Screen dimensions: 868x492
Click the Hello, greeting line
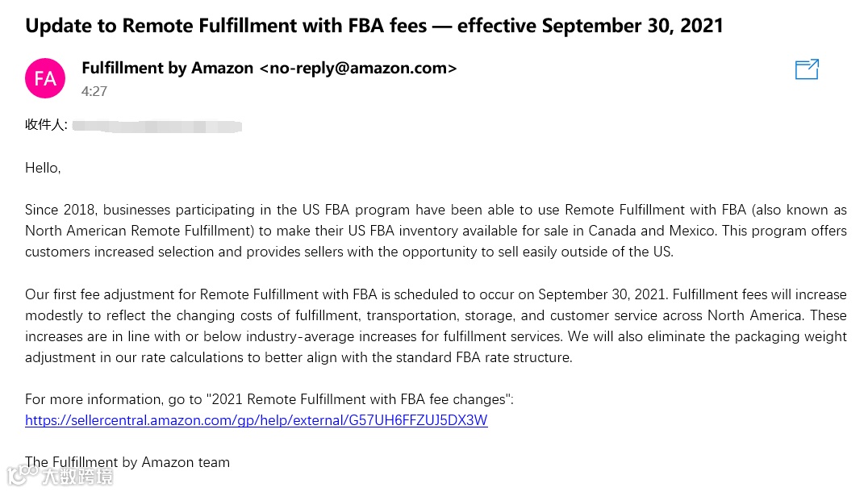click(43, 168)
